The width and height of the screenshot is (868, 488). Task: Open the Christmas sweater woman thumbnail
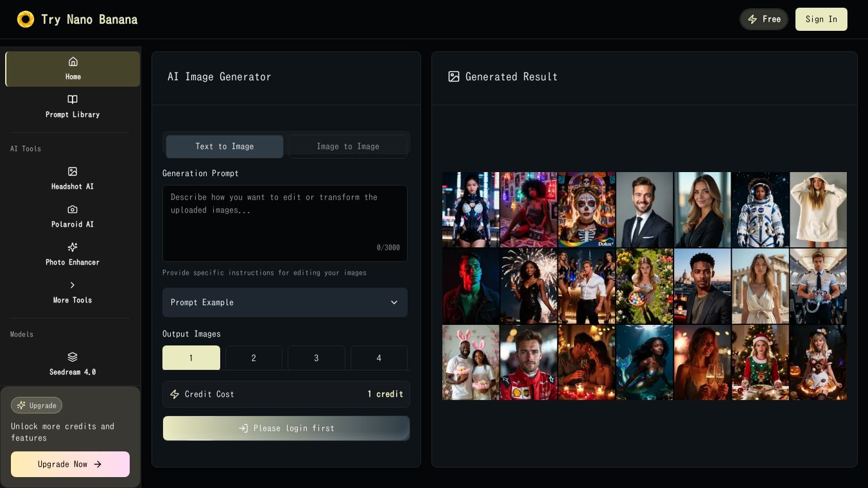click(x=760, y=363)
